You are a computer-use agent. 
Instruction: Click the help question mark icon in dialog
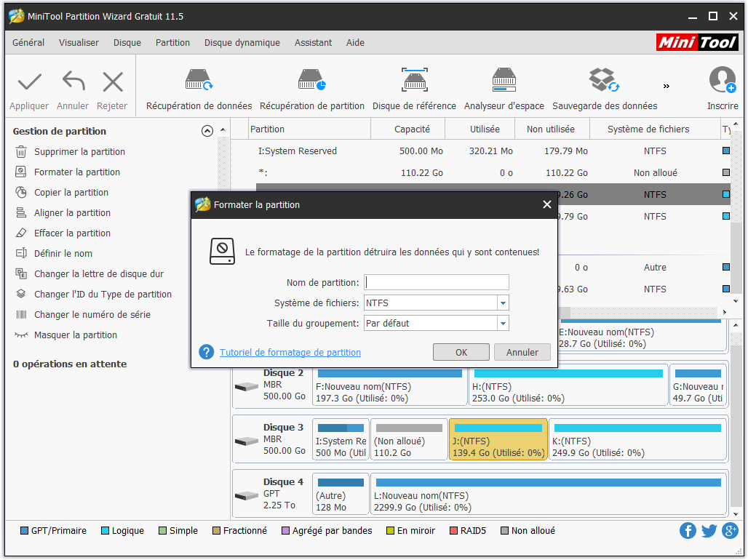click(x=206, y=352)
